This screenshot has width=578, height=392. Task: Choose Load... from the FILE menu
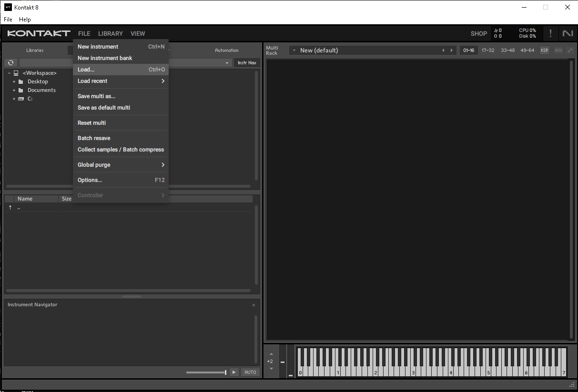121,70
